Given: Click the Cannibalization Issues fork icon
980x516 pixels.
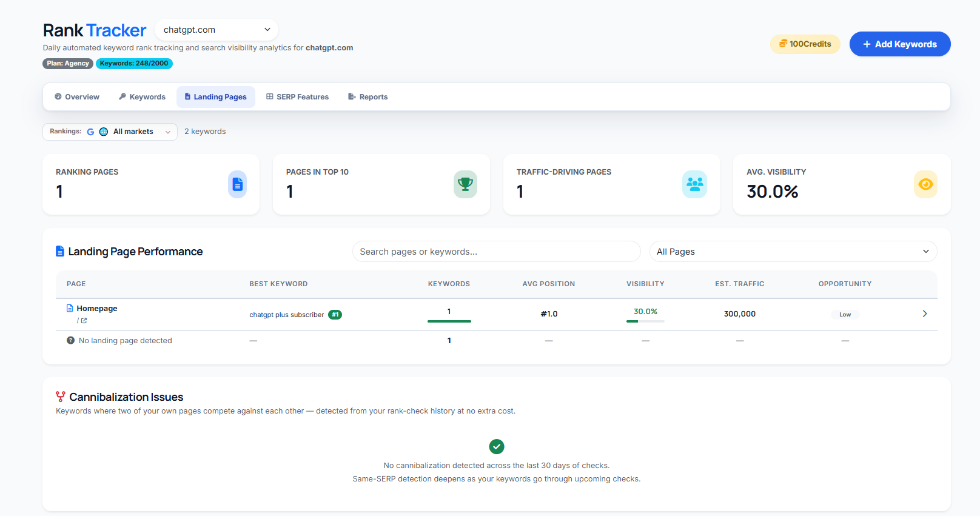Looking at the screenshot, I should pyautogui.click(x=61, y=397).
